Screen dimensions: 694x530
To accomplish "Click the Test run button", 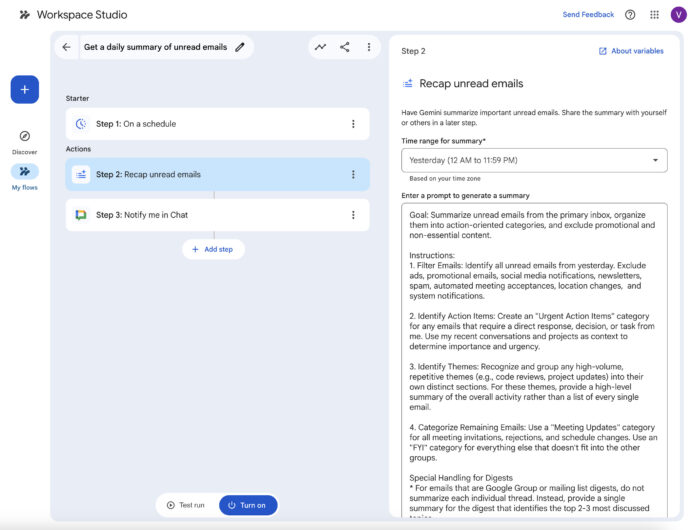I will [x=186, y=505].
